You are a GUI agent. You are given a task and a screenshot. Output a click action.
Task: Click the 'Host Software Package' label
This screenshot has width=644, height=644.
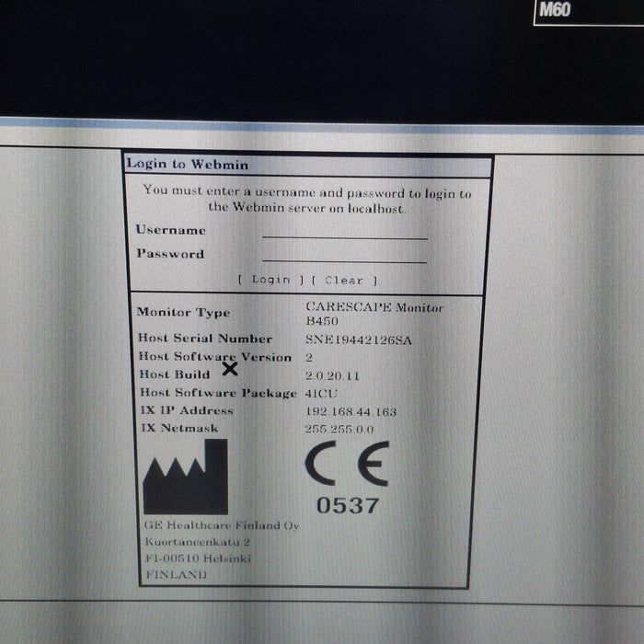pos(219,393)
